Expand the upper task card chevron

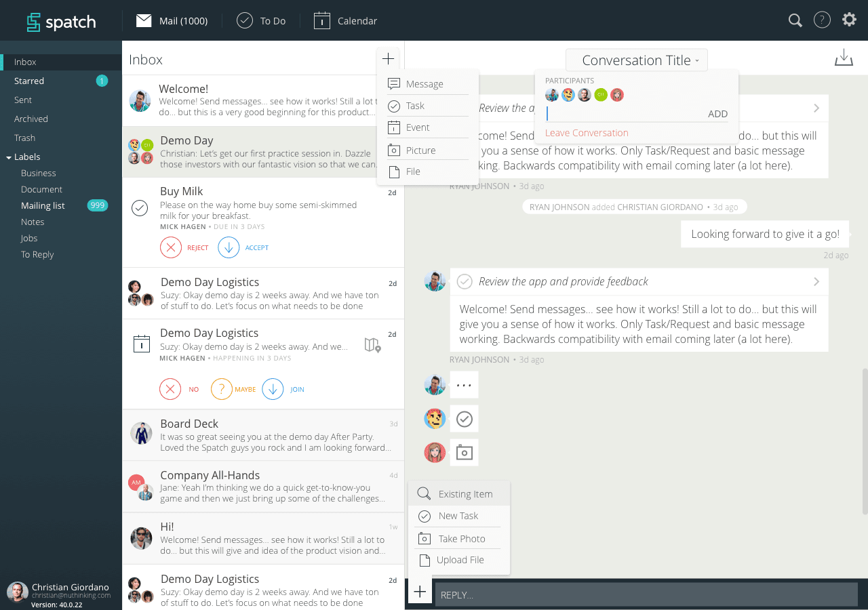tap(816, 108)
